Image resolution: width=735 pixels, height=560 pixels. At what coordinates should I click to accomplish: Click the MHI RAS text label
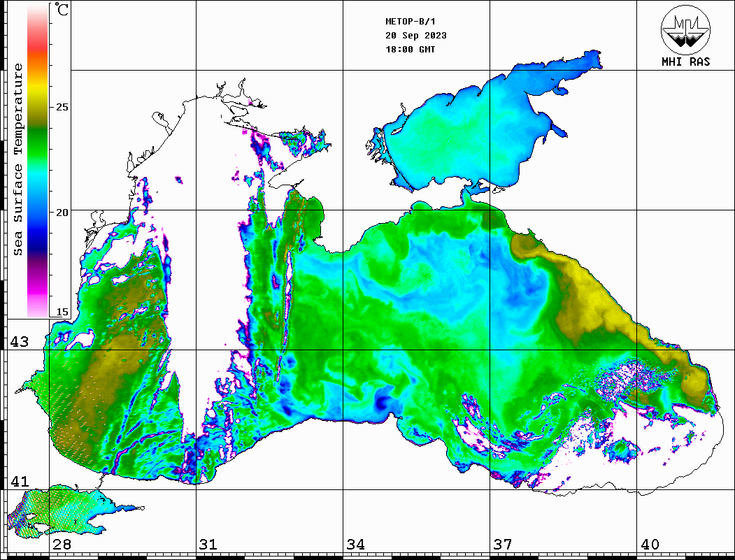(685, 62)
